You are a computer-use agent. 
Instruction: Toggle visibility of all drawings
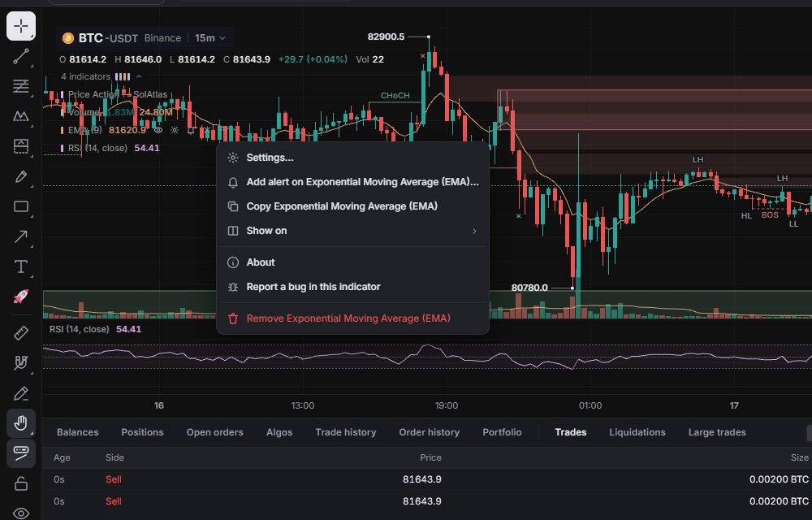[x=21, y=513]
